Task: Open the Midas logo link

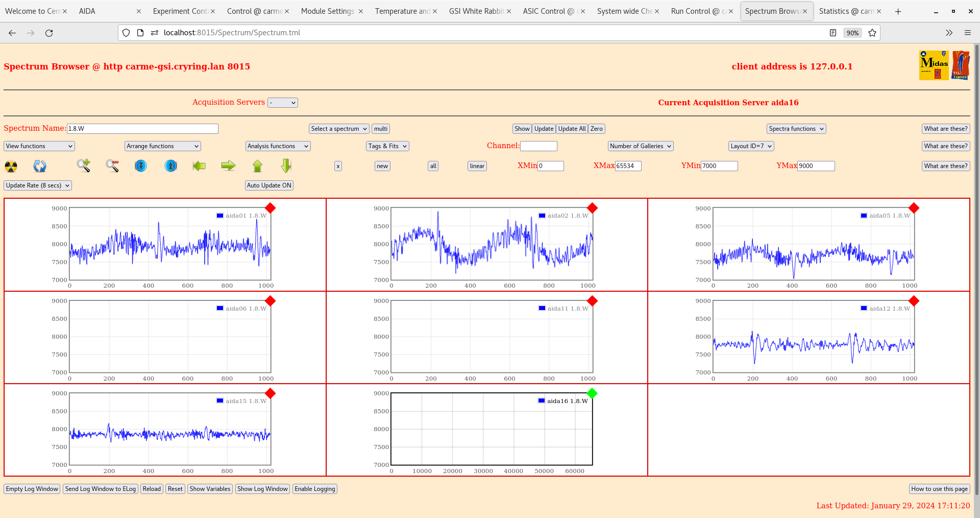Action: (x=933, y=65)
